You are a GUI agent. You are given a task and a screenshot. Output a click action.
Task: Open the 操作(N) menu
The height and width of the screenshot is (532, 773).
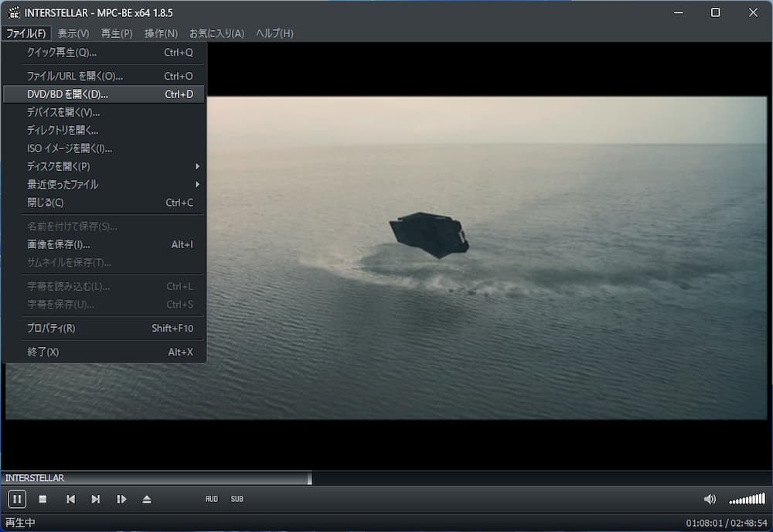click(161, 33)
